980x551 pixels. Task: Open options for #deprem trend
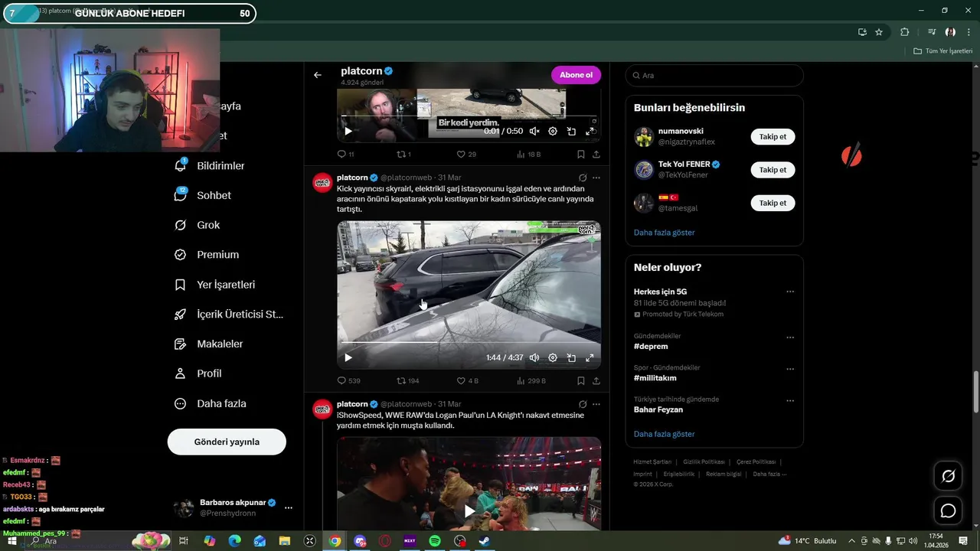coord(790,337)
